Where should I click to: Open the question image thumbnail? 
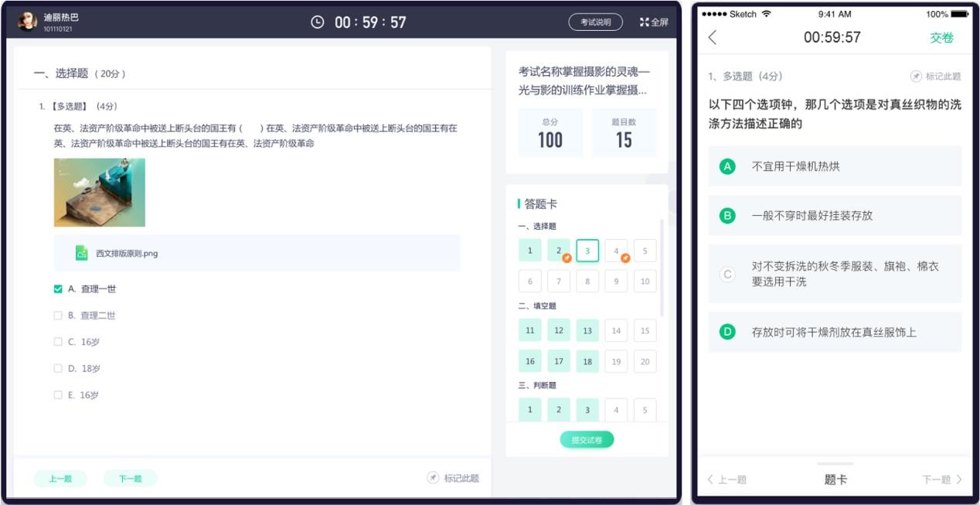(99, 193)
